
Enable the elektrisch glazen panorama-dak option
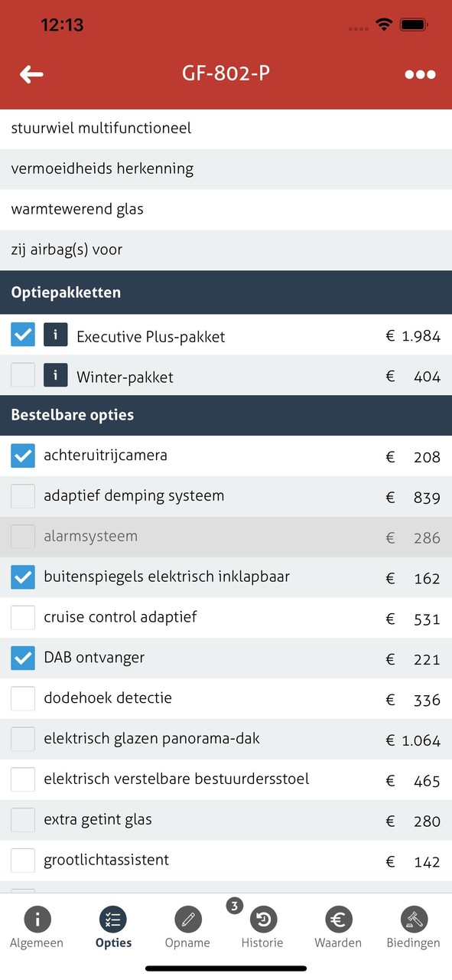click(22, 739)
